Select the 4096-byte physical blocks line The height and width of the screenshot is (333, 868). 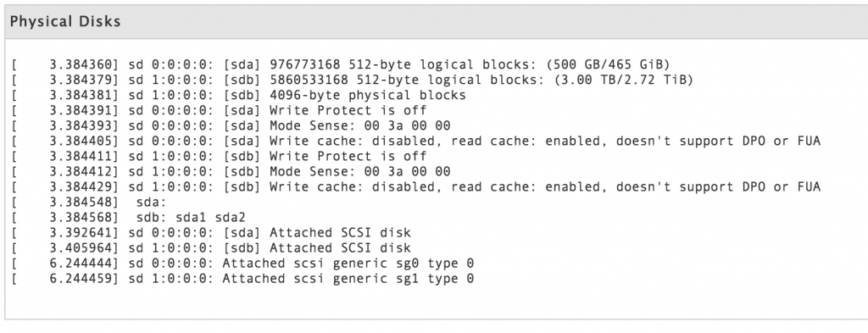[x=238, y=95]
